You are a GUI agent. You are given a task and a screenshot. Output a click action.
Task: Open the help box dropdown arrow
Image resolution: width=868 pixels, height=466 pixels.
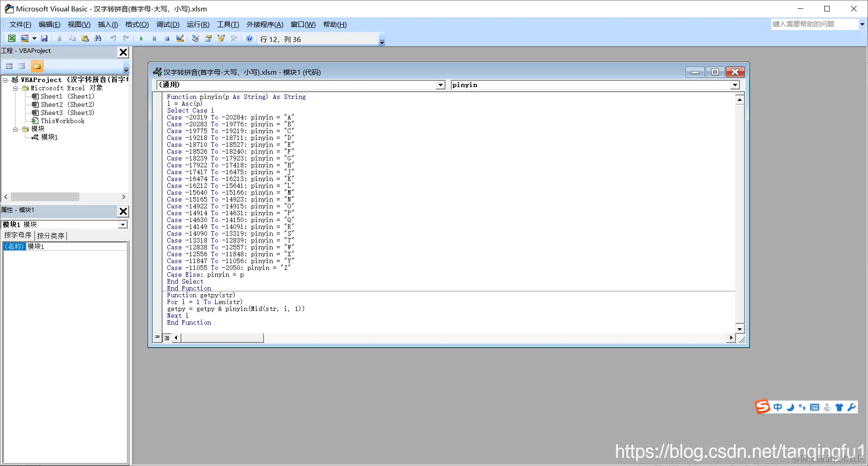point(862,24)
